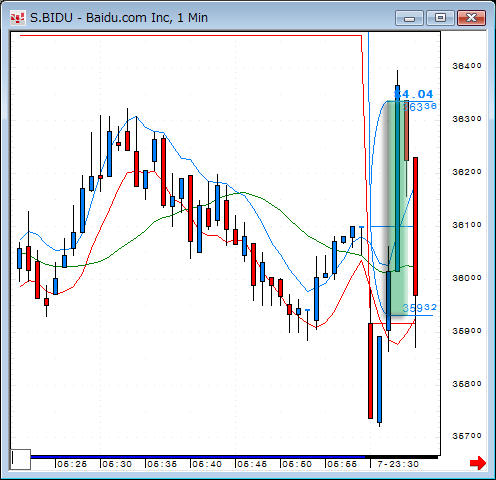Click the 05:45 time axis label

click(252, 464)
